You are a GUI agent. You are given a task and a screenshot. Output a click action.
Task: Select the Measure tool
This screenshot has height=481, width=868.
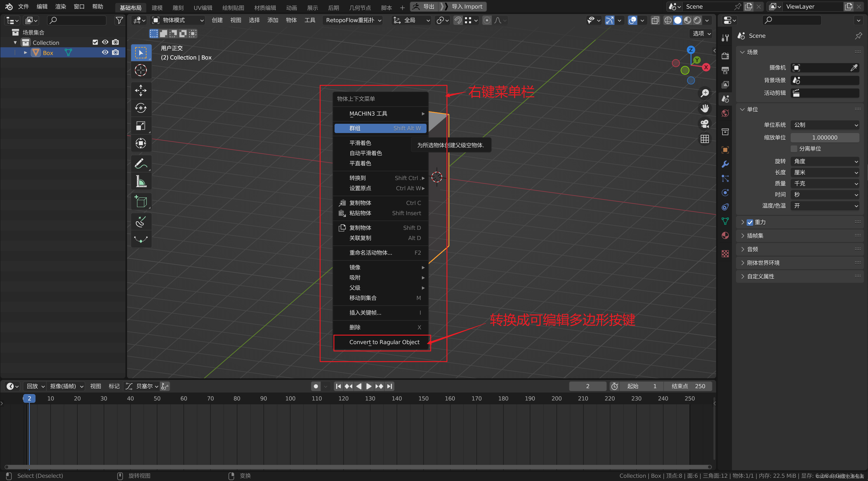[x=141, y=181]
